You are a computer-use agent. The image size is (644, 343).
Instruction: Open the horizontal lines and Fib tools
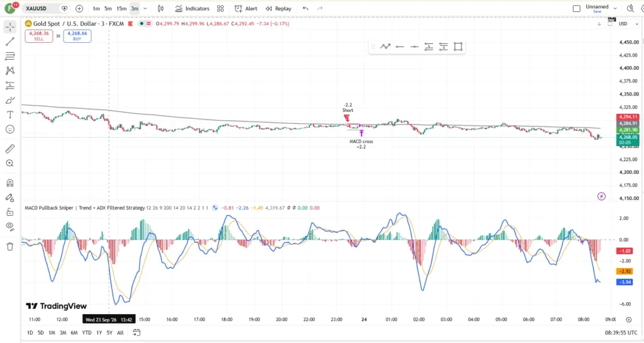point(10,56)
